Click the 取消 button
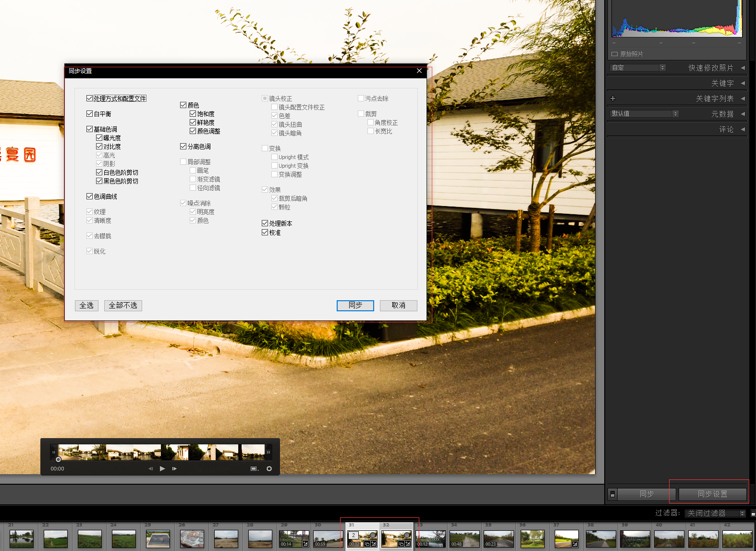Image resolution: width=756 pixels, height=551 pixels. pos(398,306)
